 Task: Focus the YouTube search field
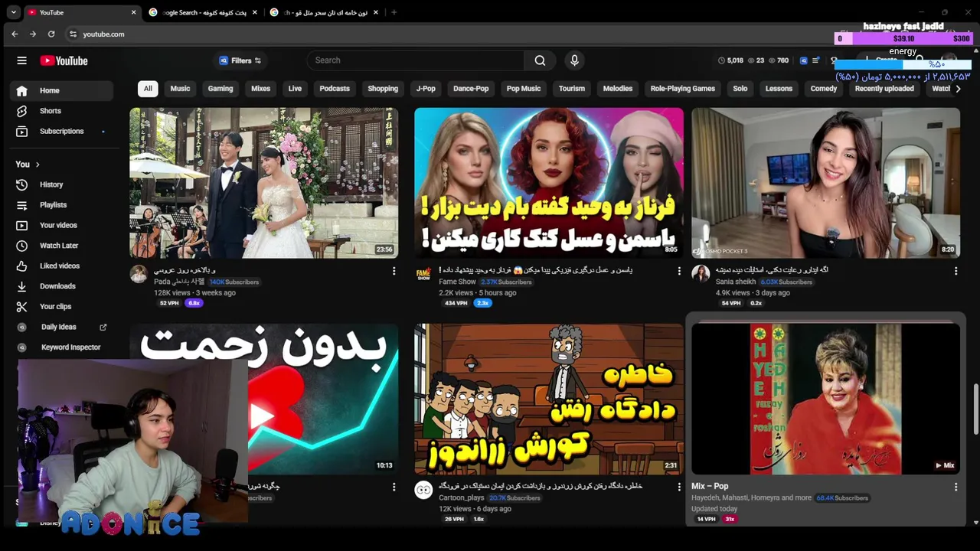coord(416,60)
